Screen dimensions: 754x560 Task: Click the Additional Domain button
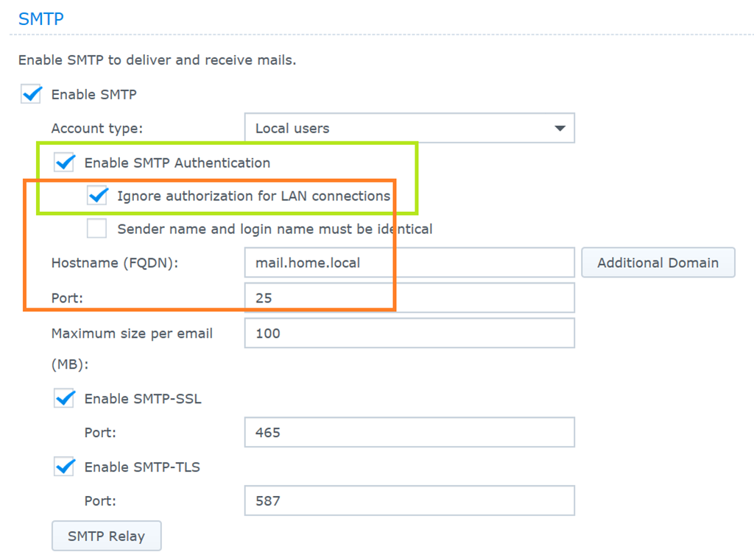click(x=658, y=263)
